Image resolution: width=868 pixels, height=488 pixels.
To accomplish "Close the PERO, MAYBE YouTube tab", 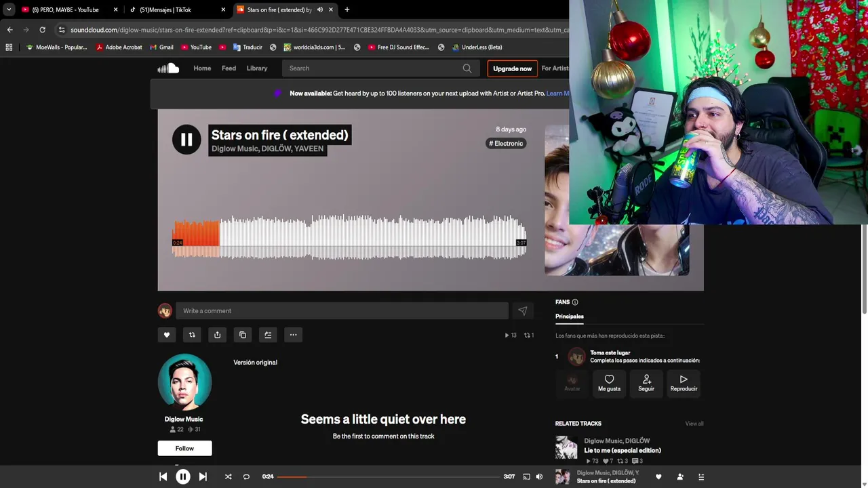I will pos(115,9).
